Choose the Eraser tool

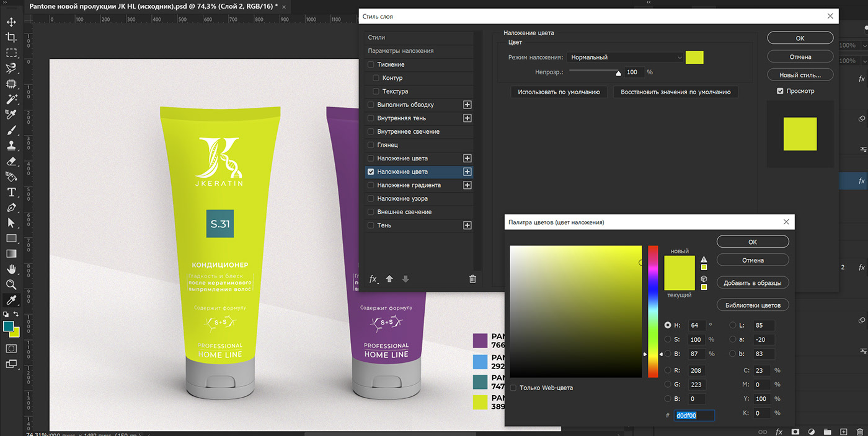[x=11, y=161]
